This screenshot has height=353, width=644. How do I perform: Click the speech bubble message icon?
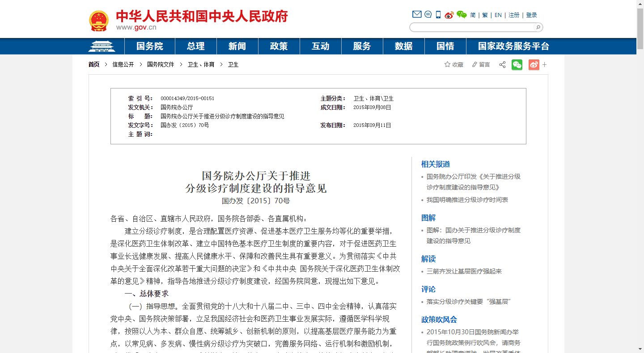coord(428,15)
